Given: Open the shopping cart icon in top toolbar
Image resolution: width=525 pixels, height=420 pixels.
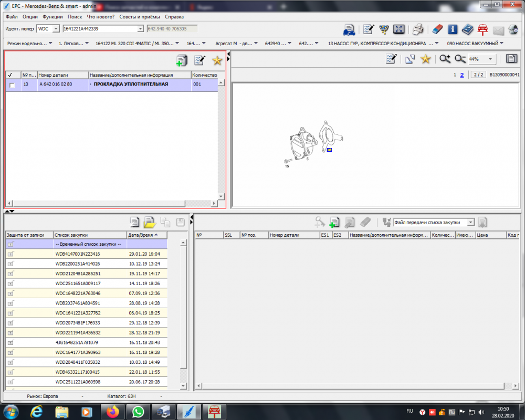Looking at the screenshot, I should coord(384,29).
